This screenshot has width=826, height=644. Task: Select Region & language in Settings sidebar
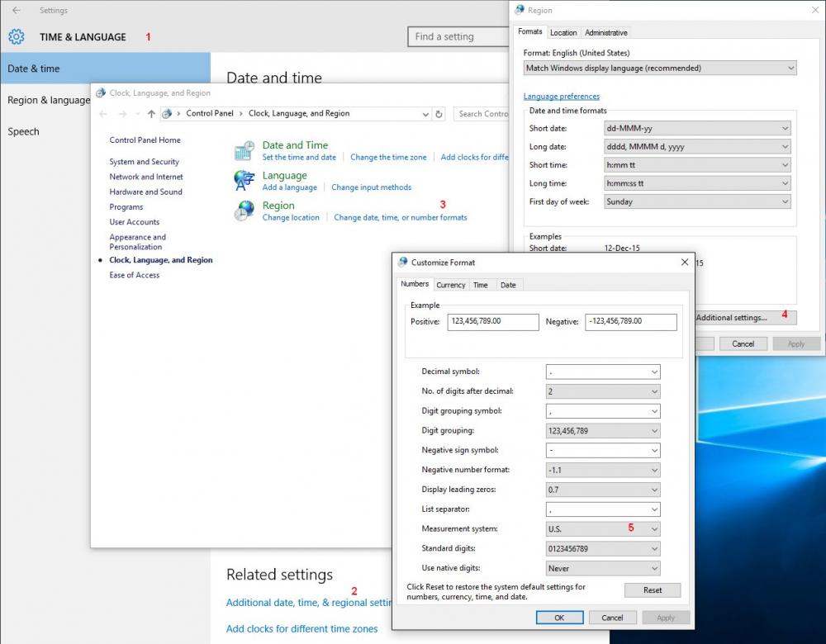[x=49, y=100]
